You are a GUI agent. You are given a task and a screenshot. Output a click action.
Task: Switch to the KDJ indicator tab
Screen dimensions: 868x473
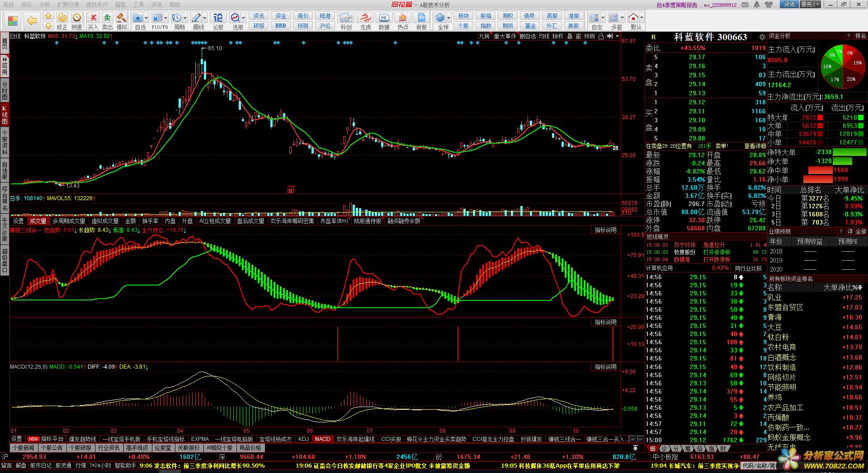pos(303,439)
